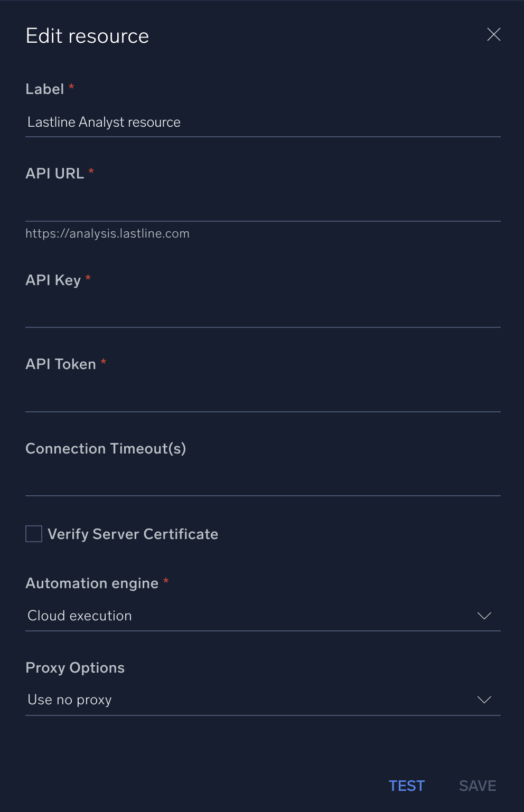Enable the Verify Server Certificate checkbox
This screenshot has width=524, height=812.
pyautogui.click(x=33, y=534)
